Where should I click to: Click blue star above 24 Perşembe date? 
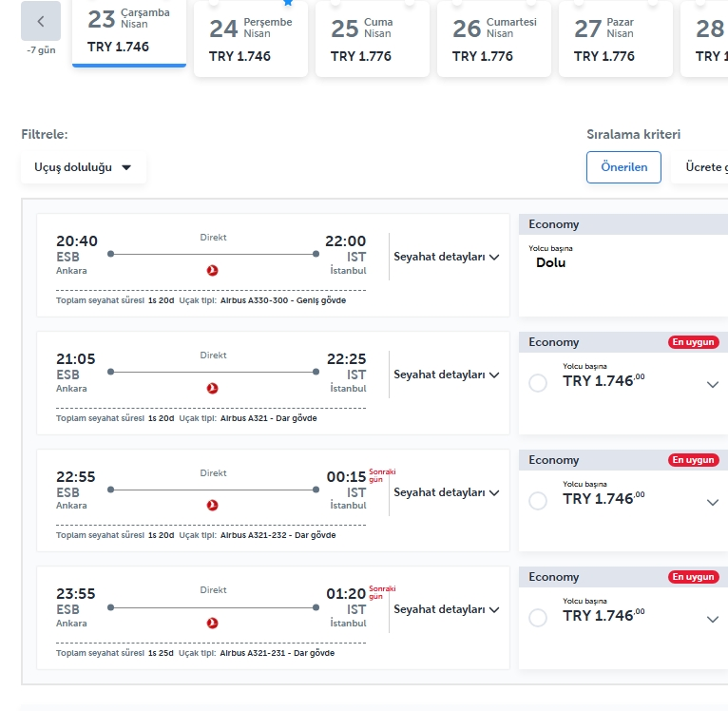[288, 2]
